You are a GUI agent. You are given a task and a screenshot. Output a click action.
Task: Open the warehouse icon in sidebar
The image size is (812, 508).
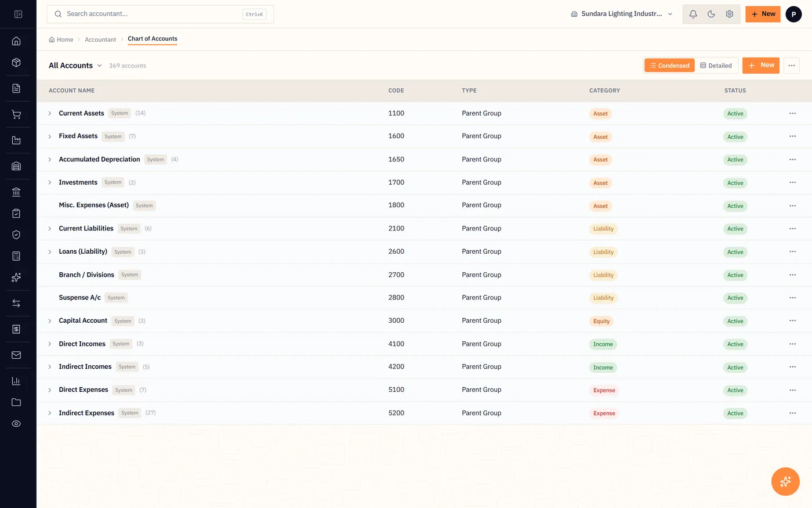click(x=16, y=166)
